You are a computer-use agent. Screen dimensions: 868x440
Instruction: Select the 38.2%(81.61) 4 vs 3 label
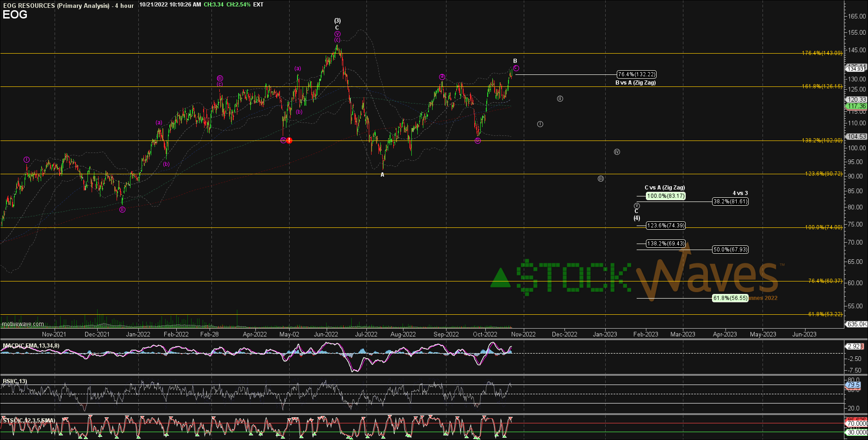coord(730,202)
